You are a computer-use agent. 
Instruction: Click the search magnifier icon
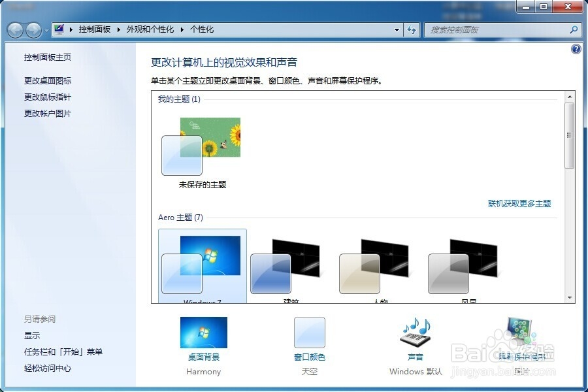(x=573, y=29)
